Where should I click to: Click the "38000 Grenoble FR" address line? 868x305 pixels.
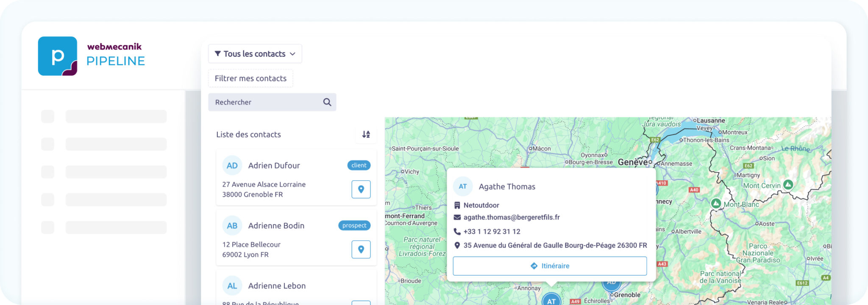click(253, 195)
